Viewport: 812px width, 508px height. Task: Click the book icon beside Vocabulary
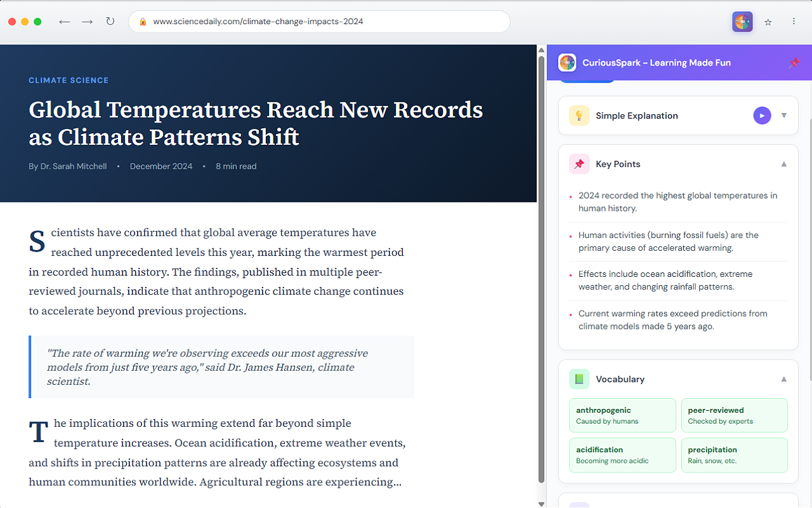click(x=579, y=378)
